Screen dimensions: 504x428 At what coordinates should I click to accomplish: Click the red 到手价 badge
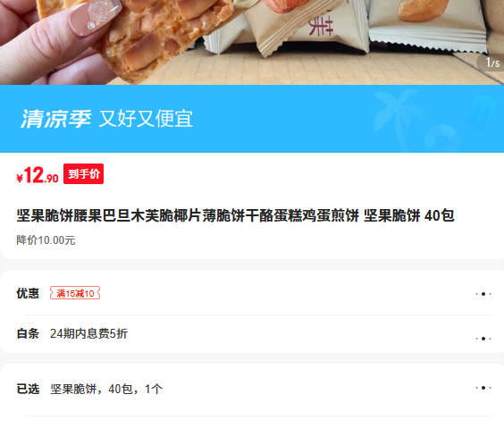[84, 174]
